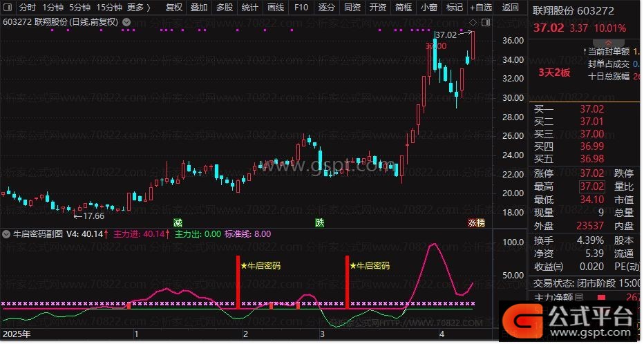Image resolution: width=644 pixels, height=344 pixels.
Task: Switch to the 分时 chart tab
Action: click(27, 8)
